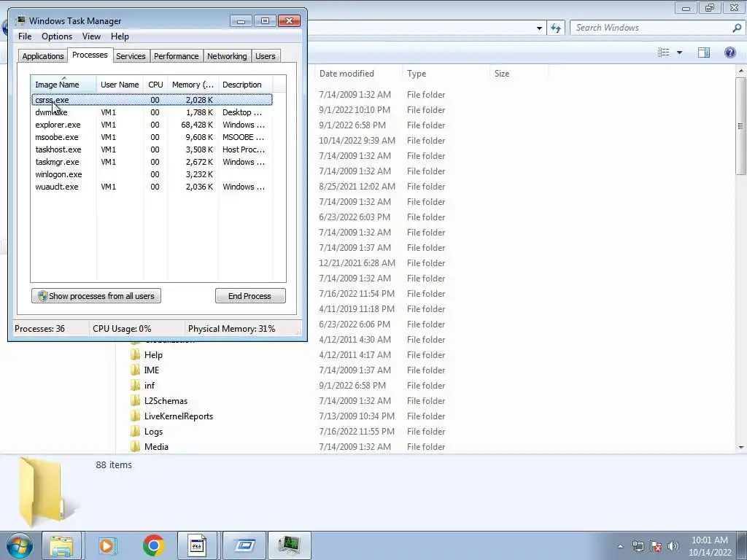Screen dimensions: 747x560
Task: Switch to the Services tab
Action: pos(131,56)
